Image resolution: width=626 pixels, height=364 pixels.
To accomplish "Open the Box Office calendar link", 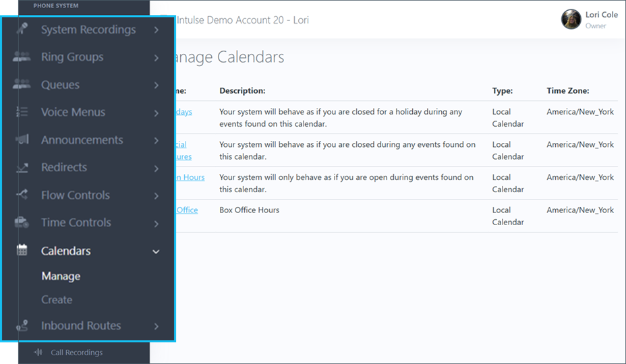I will [x=187, y=210].
